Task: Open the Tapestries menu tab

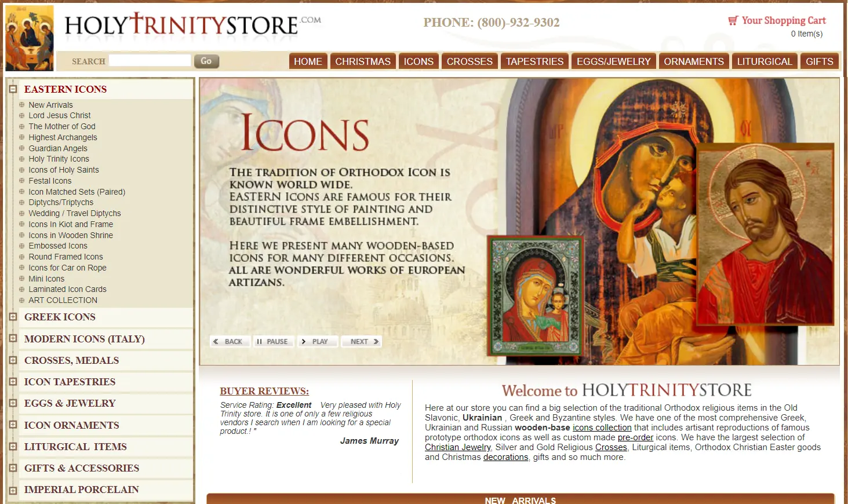Action: (x=534, y=61)
